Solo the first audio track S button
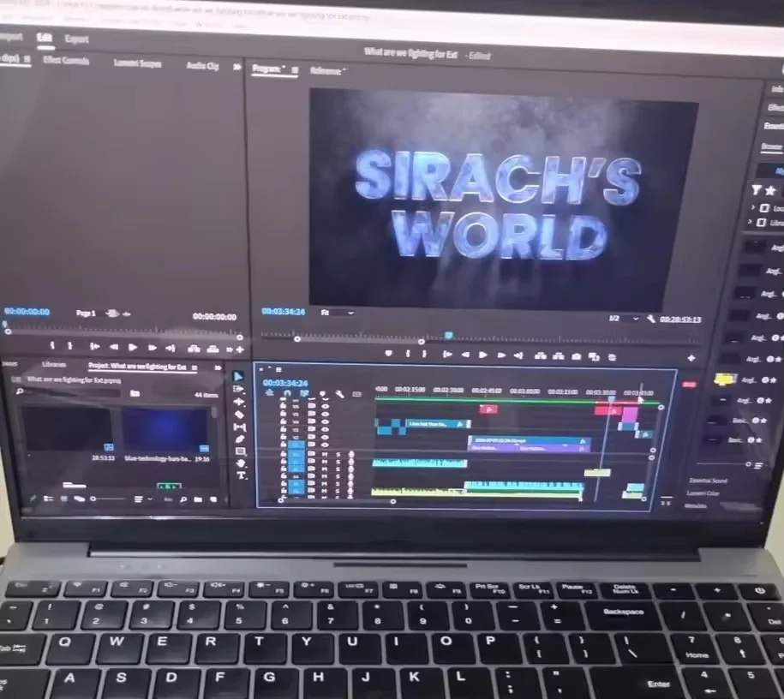Viewport: 784px width, 699px height. [x=338, y=455]
